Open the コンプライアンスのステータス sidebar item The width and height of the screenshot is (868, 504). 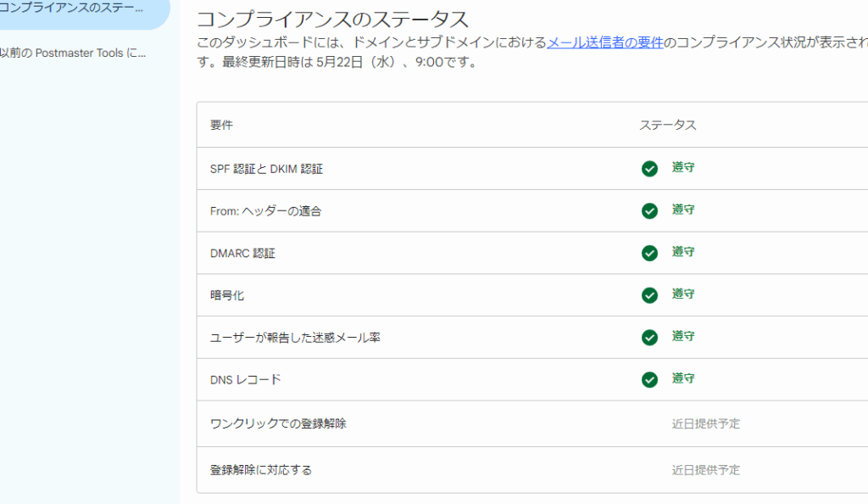coord(75,8)
